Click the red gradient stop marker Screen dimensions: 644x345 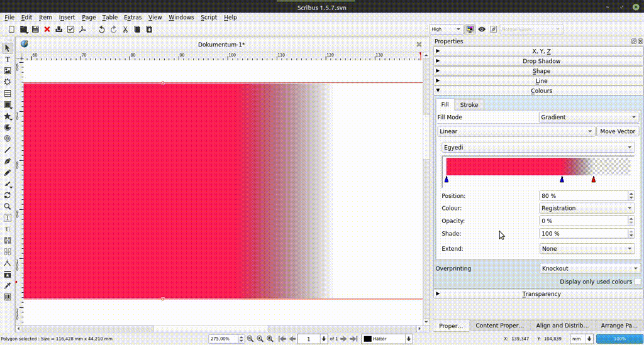pyautogui.click(x=593, y=180)
